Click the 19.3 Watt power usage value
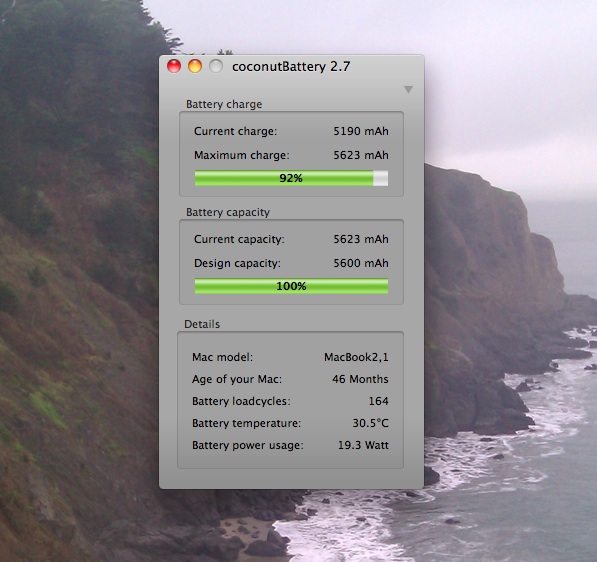 tap(363, 445)
